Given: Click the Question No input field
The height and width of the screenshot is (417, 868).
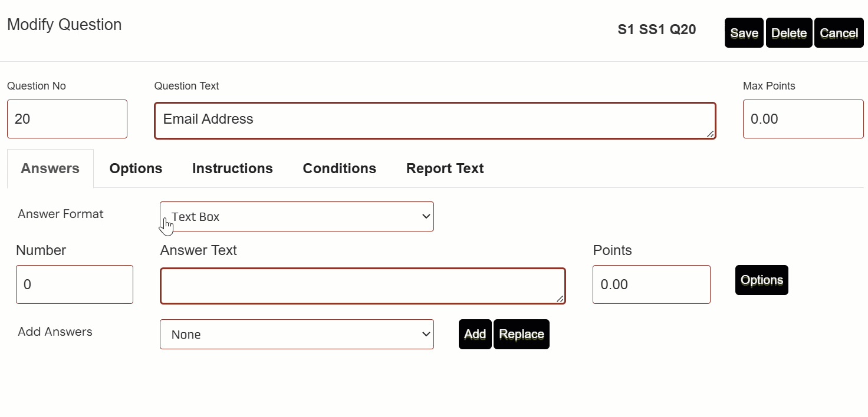Looking at the screenshot, I should pos(67,119).
